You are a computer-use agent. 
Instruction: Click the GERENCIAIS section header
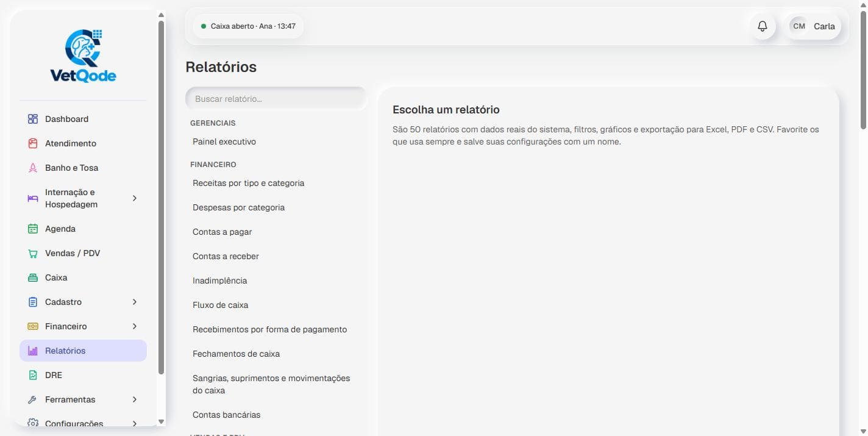point(213,123)
